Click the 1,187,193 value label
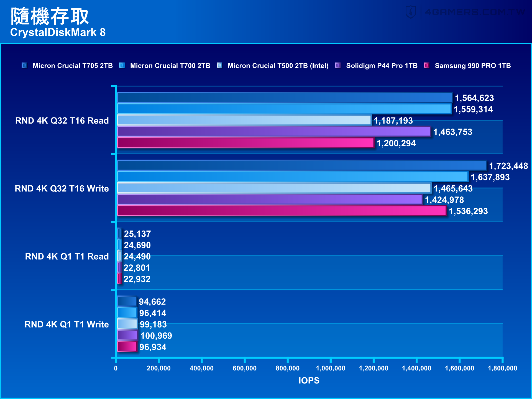Screen dimensions: 532x399 393,121
